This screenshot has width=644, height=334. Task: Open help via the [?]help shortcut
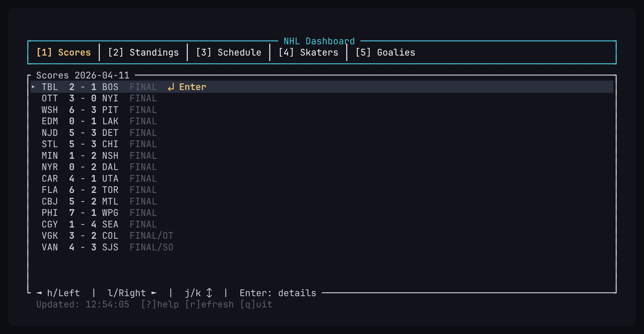[x=160, y=304]
